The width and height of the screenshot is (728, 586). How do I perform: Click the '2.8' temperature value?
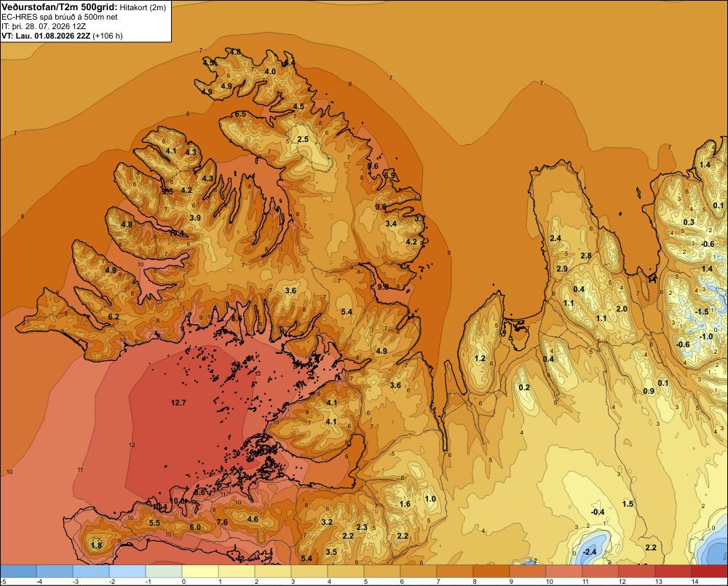(x=586, y=256)
